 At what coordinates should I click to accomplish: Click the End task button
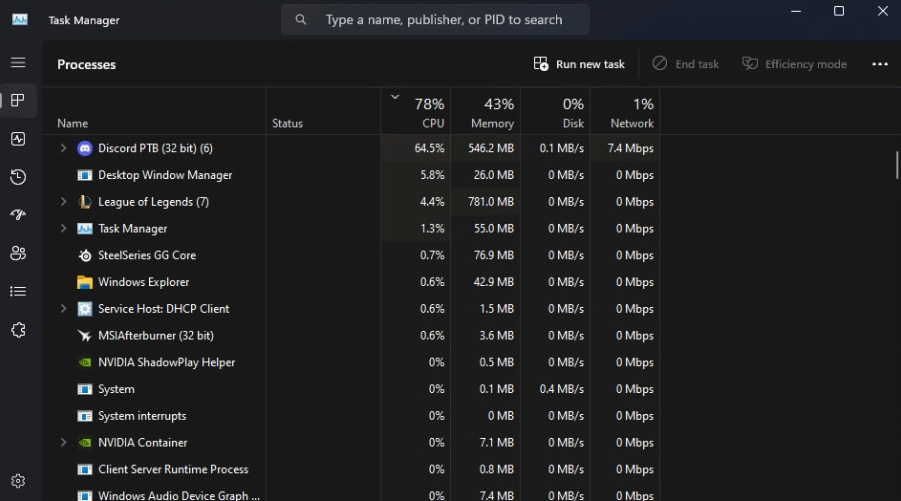[x=686, y=64]
